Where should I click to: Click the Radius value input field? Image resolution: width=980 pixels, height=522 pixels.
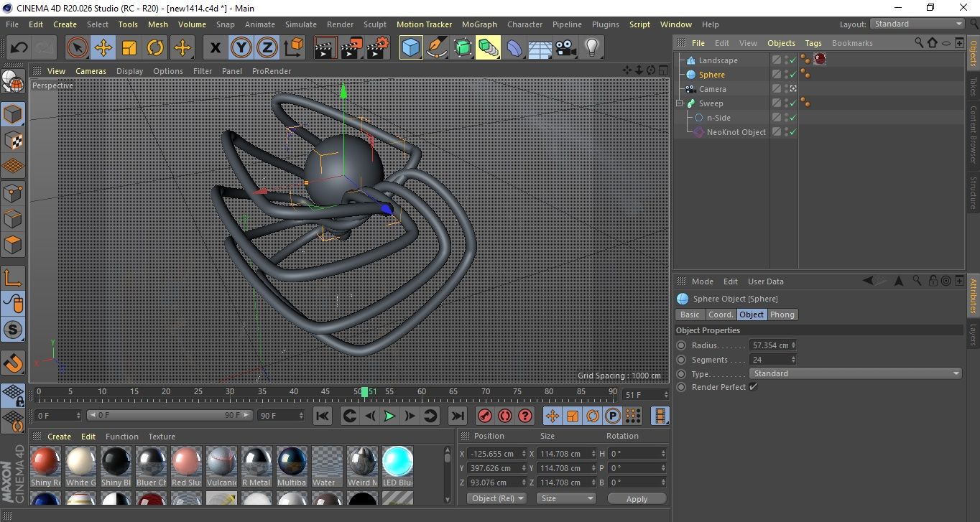tap(769, 345)
